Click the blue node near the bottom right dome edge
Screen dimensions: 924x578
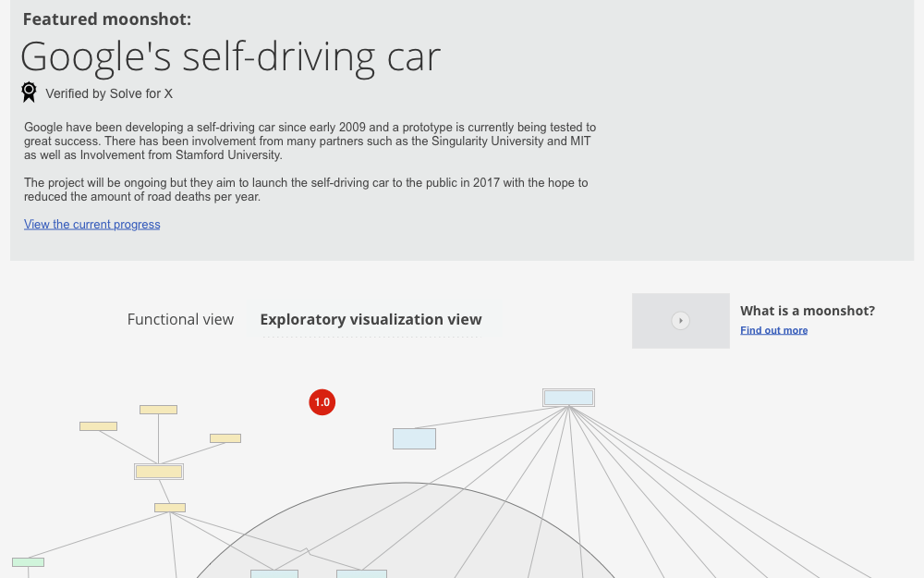[x=361, y=573]
